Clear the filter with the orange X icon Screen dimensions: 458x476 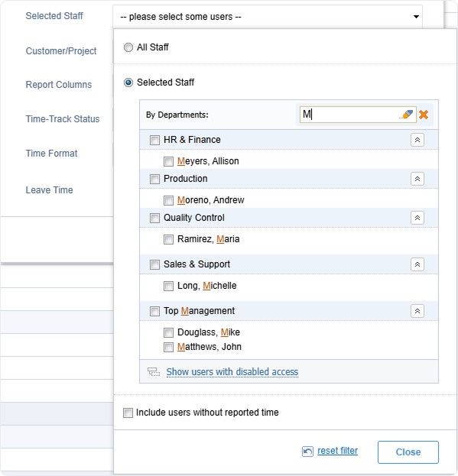point(424,115)
